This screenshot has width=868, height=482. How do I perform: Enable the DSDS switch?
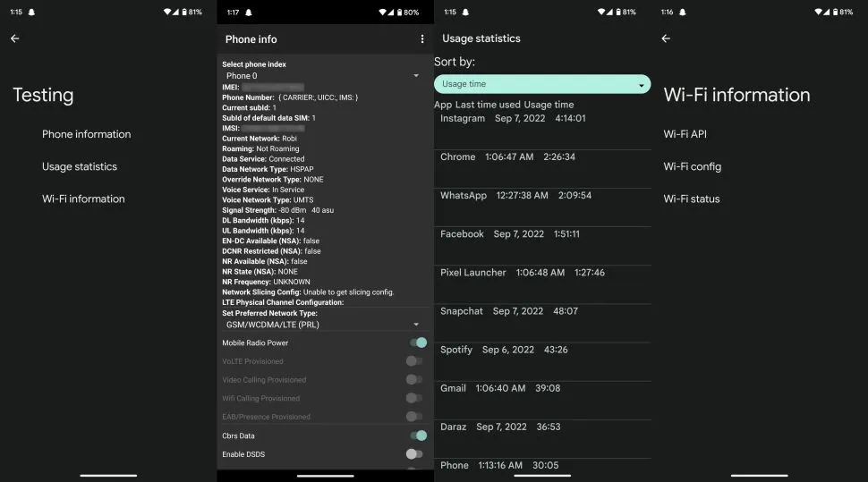coord(413,454)
